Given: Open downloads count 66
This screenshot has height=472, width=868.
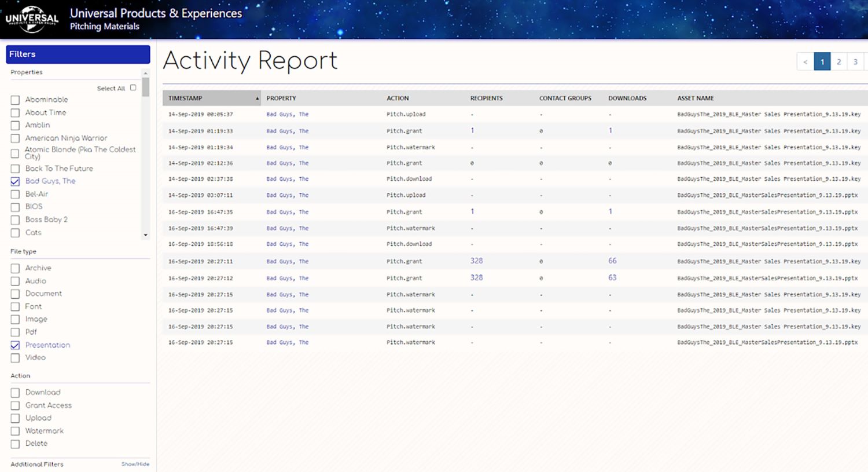Looking at the screenshot, I should (612, 261).
